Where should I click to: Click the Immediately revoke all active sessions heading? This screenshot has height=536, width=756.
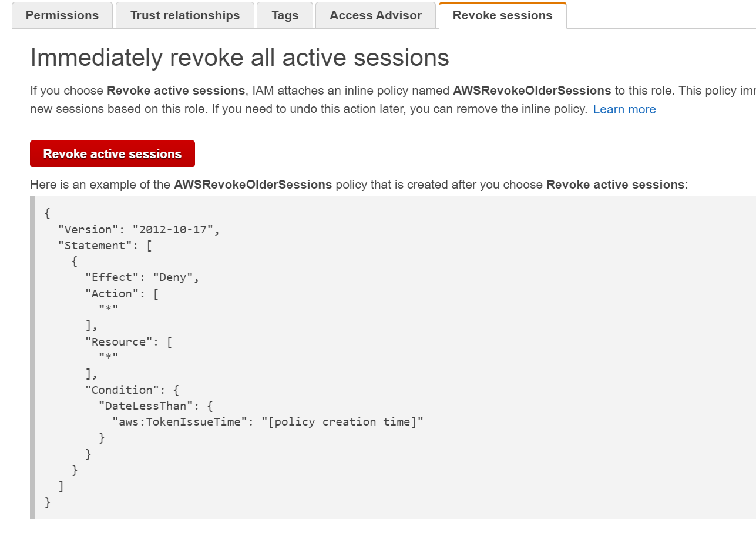point(240,58)
